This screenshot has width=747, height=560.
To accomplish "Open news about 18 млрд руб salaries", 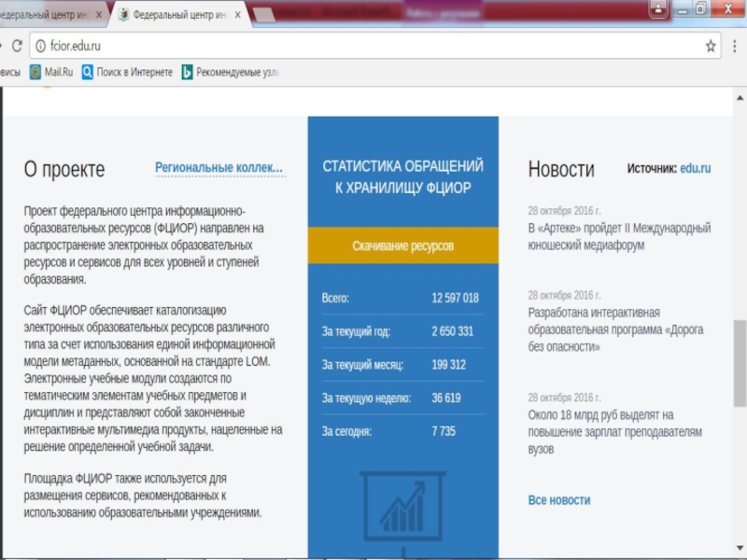I will 613,431.
